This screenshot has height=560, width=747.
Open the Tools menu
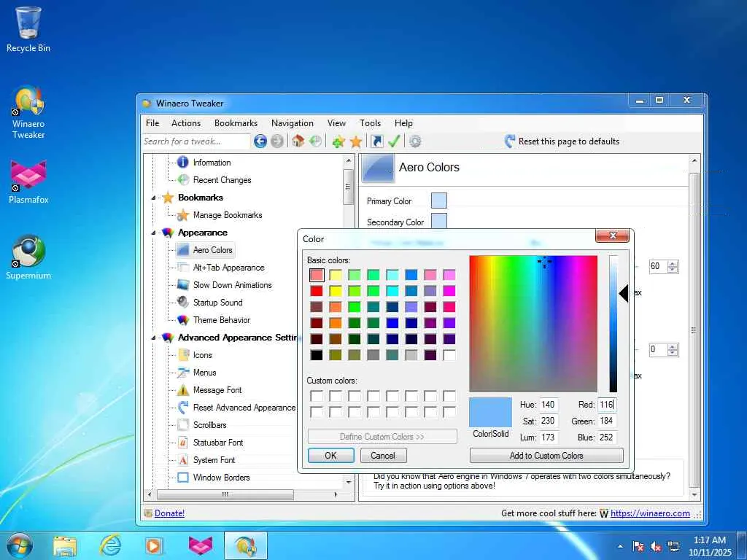[x=370, y=122]
